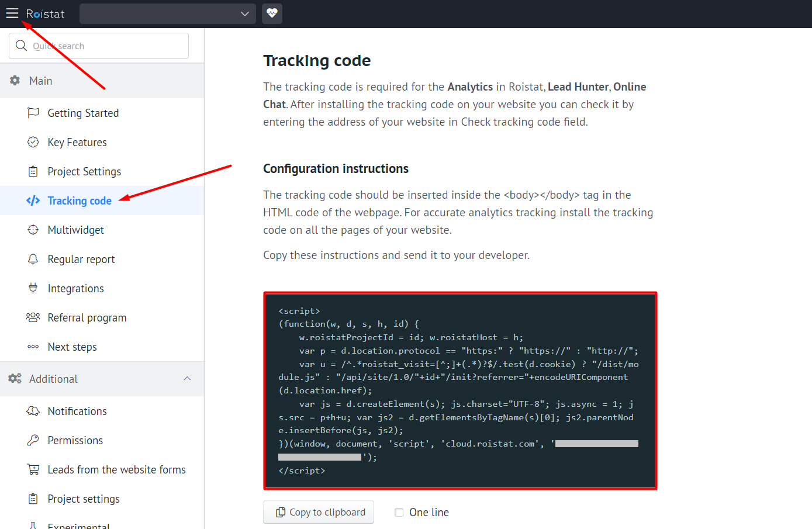Screen dimensions: 812x529
Task: Click the search magnifier icon
Action: tap(22, 46)
